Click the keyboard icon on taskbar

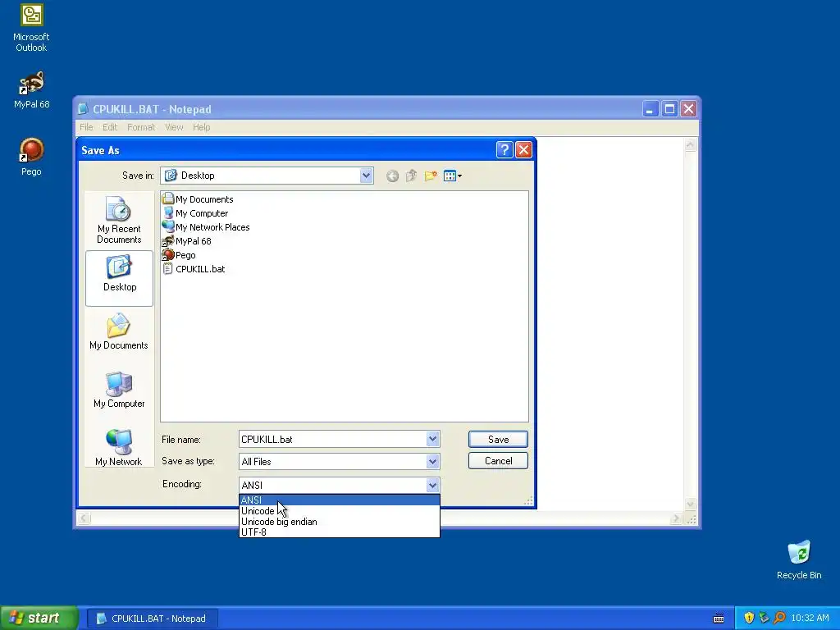coord(719,619)
